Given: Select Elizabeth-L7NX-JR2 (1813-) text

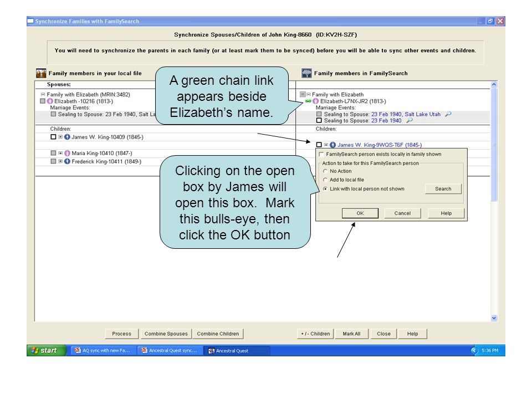Looking at the screenshot, I should [x=353, y=101].
